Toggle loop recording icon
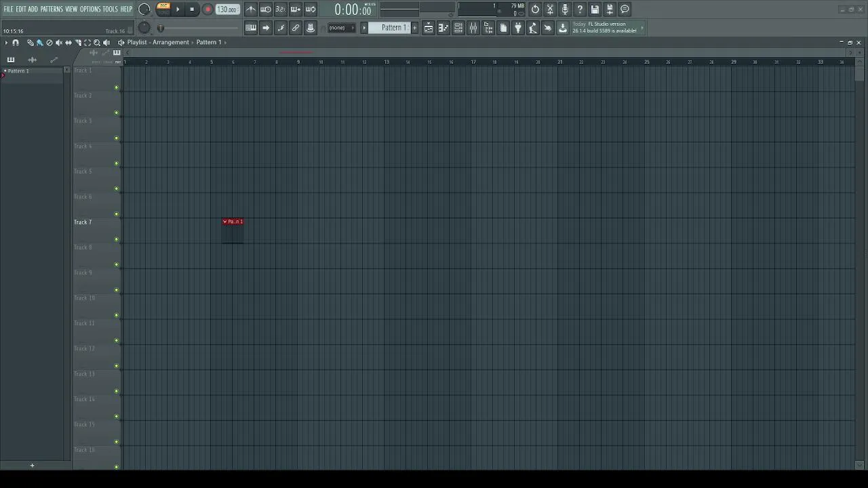This screenshot has width=868, height=488. coord(311,9)
